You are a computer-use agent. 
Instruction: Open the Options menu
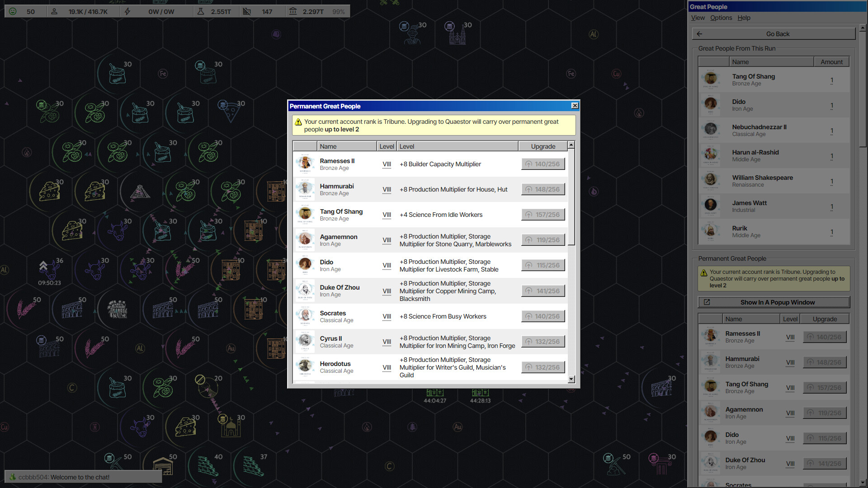click(721, 18)
